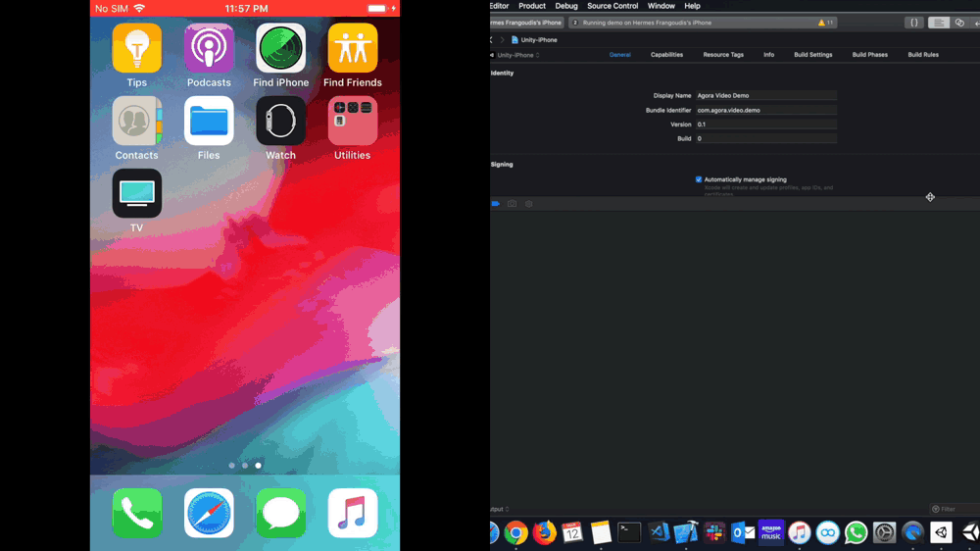
Task: Switch to the Build Phases tab
Action: click(870, 55)
